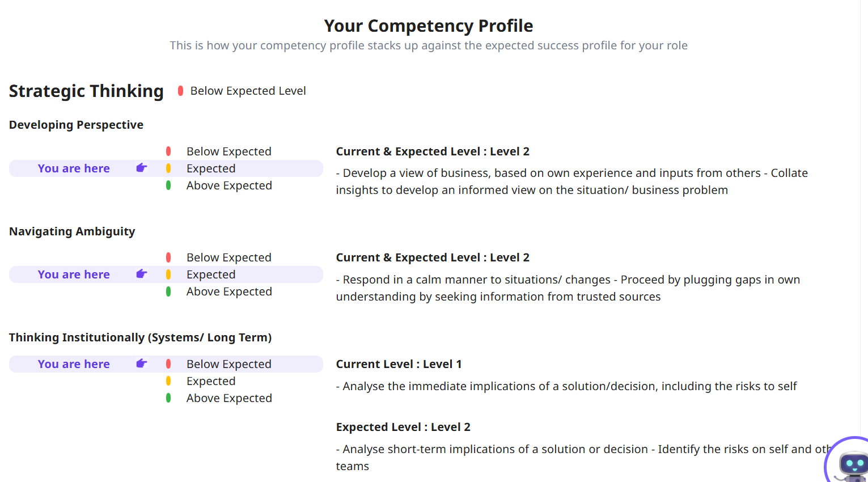Click yellow Expected dot under Thinking Institutionally
The image size is (868, 482).
point(168,381)
